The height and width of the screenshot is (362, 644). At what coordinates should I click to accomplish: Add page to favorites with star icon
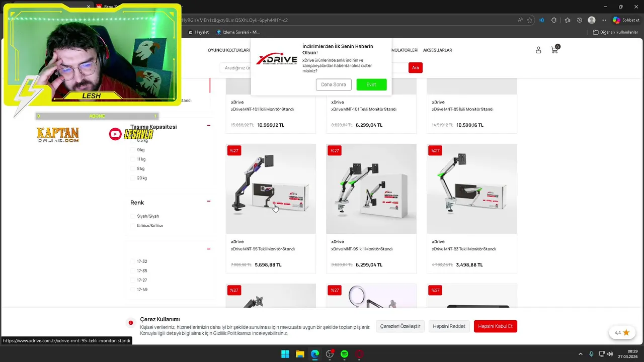point(530,20)
